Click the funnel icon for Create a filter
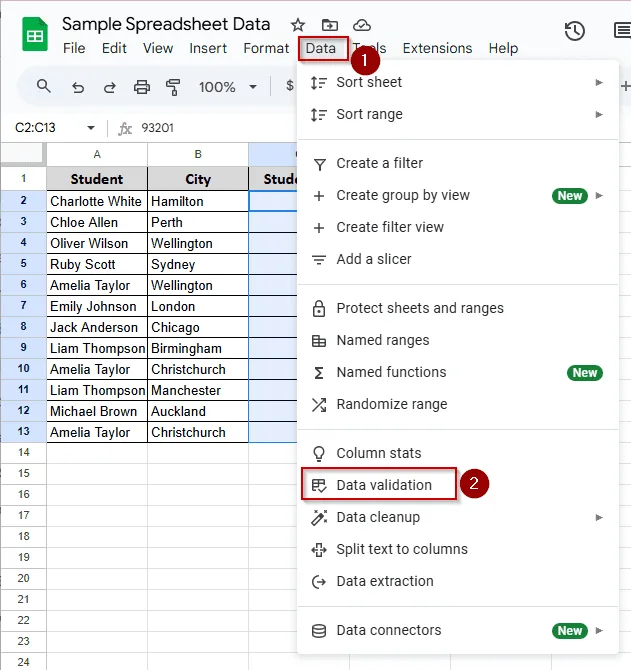This screenshot has width=631, height=670. coord(320,164)
